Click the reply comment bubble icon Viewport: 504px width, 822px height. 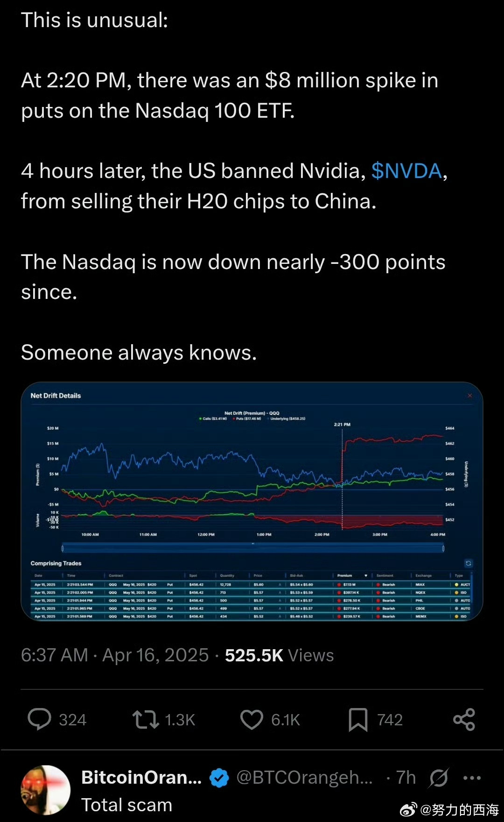tap(40, 719)
